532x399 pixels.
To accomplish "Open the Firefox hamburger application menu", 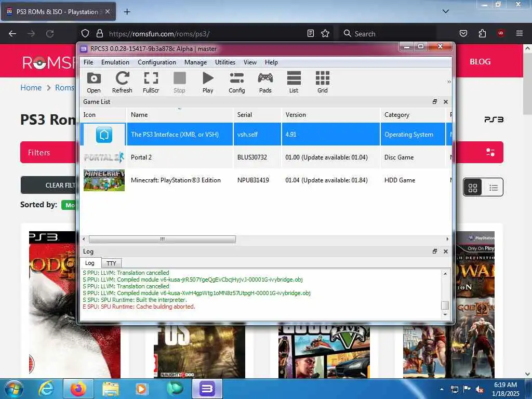I will [x=520, y=33].
